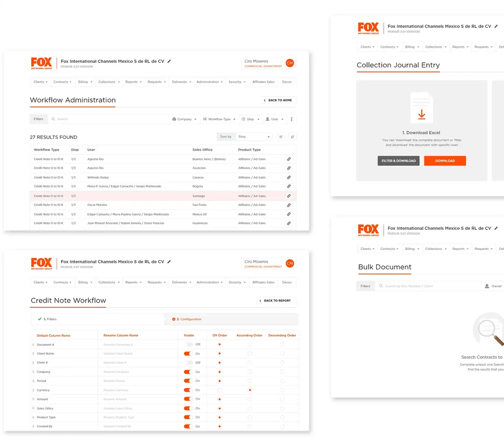The width and height of the screenshot is (504, 444).
Task: Toggle the Client Name visibility switch off
Action: (x=188, y=354)
